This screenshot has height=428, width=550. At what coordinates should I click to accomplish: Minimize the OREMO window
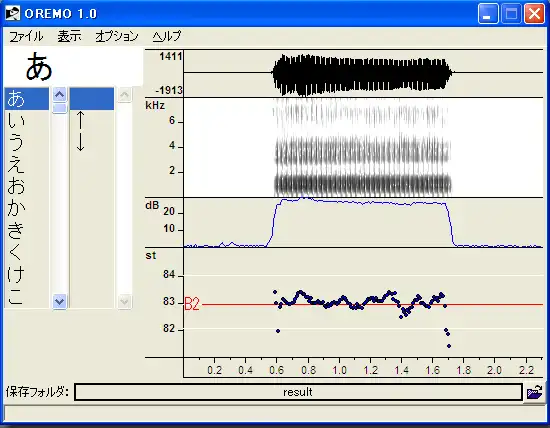[x=488, y=13]
